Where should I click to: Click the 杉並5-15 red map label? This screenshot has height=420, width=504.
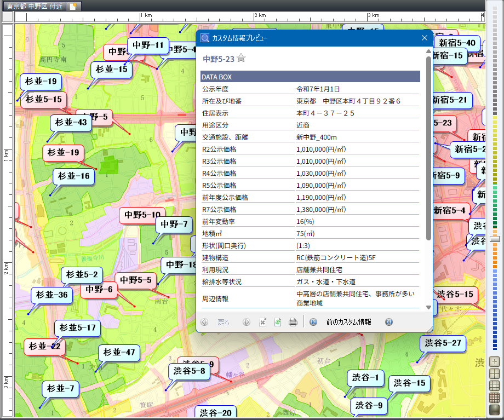pyautogui.click(x=44, y=99)
